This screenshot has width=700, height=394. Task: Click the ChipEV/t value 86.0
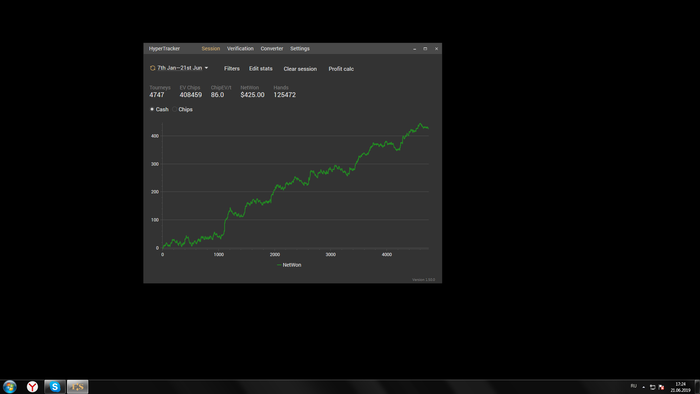coord(217,95)
